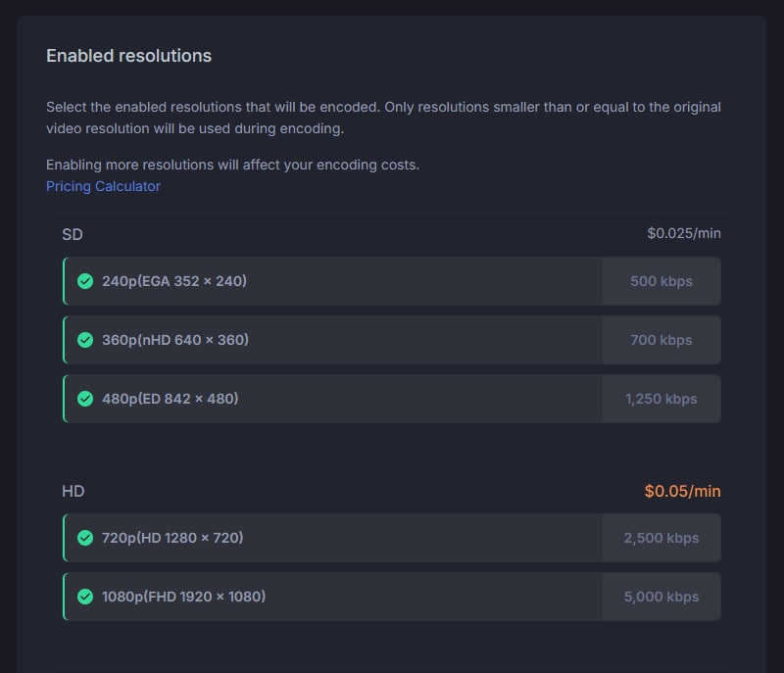Open the Pricing Calculator link
The height and width of the screenshot is (673, 784).
(103, 186)
